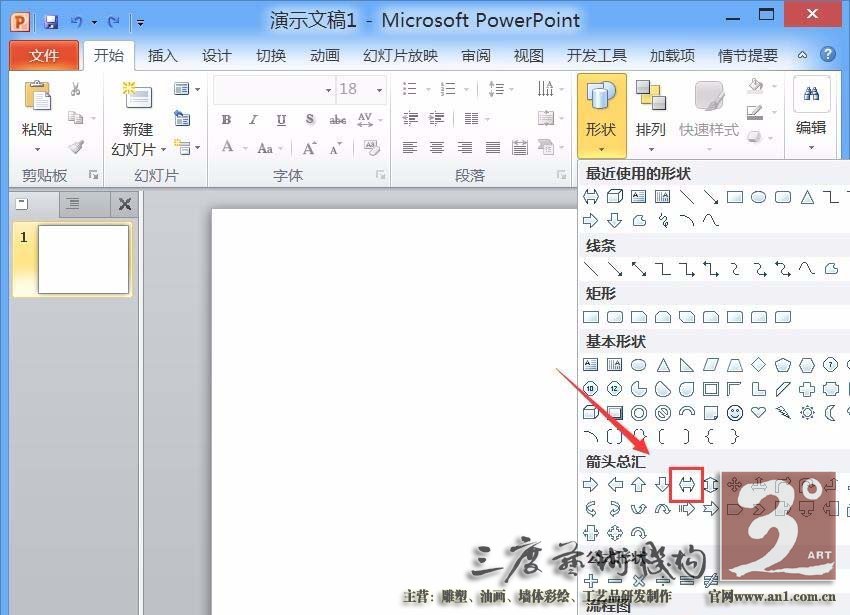Select the oval in recently used shapes
Image resolution: width=850 pixels, height=615 pixels.
[x=758, y=197]
